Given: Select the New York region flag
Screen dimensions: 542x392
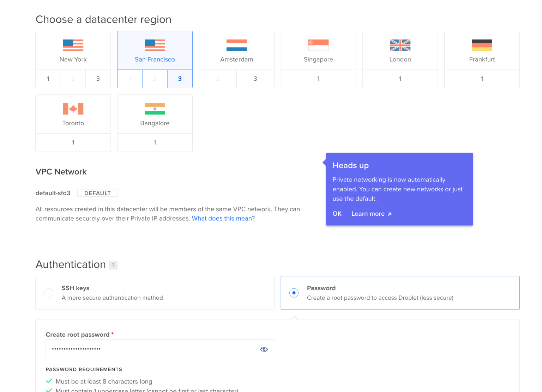Looking at the screenshot, I should (x=73, y=45).
